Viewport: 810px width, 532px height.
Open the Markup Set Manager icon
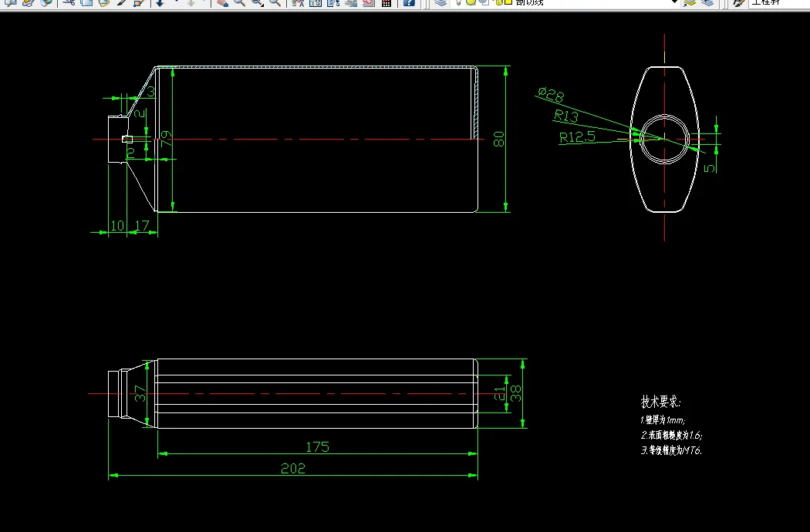[368, 2]
